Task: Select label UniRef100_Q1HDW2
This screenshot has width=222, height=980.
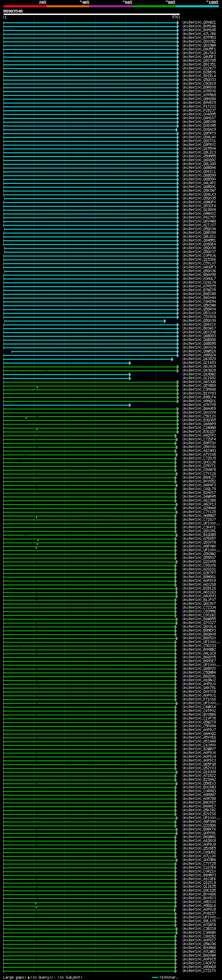Action: point(199,374)
